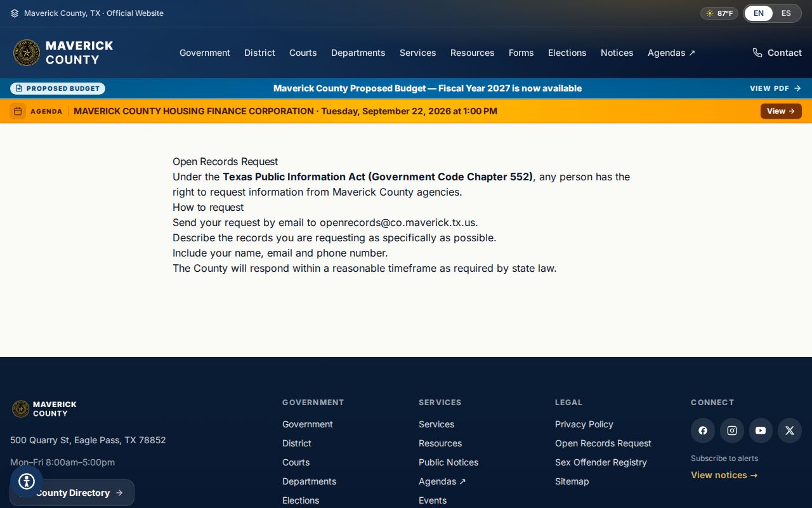Viewport: 812px width, 508px height.
Task: Click the Housing Finance Corporation agenda text
Action: click(x=285, y=111)
